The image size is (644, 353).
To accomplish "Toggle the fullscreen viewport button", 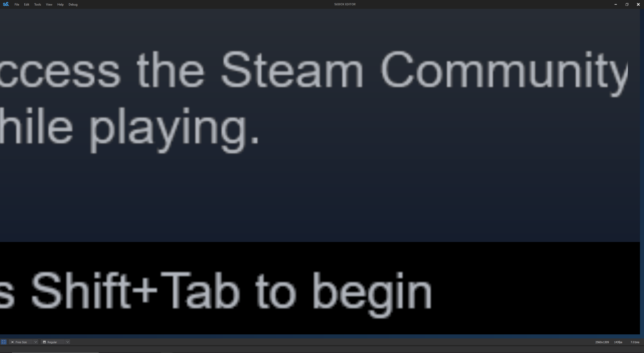I will pos(4,342).
